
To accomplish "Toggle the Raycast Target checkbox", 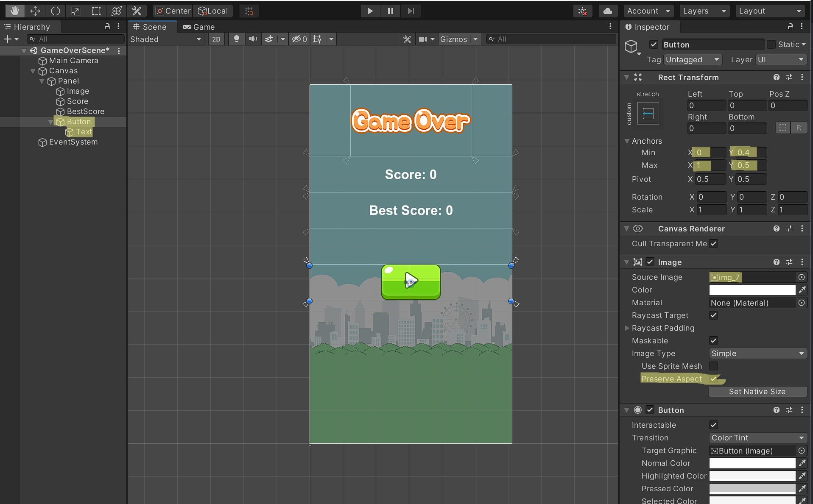I will pos(714,315).
